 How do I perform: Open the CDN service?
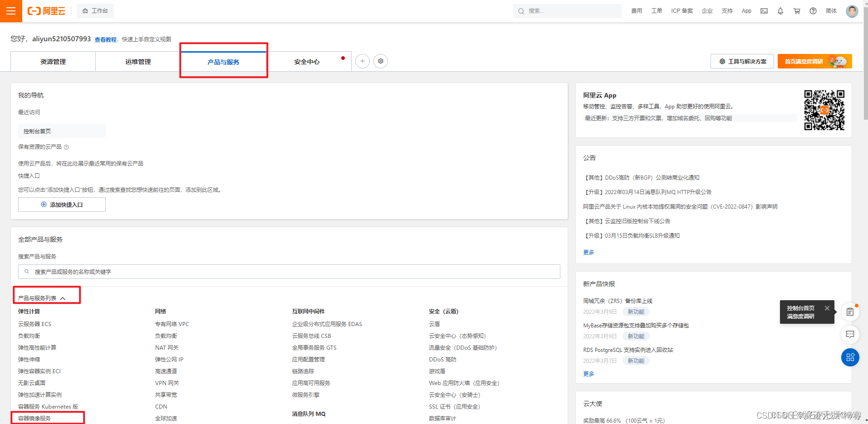tap(161, 407)
